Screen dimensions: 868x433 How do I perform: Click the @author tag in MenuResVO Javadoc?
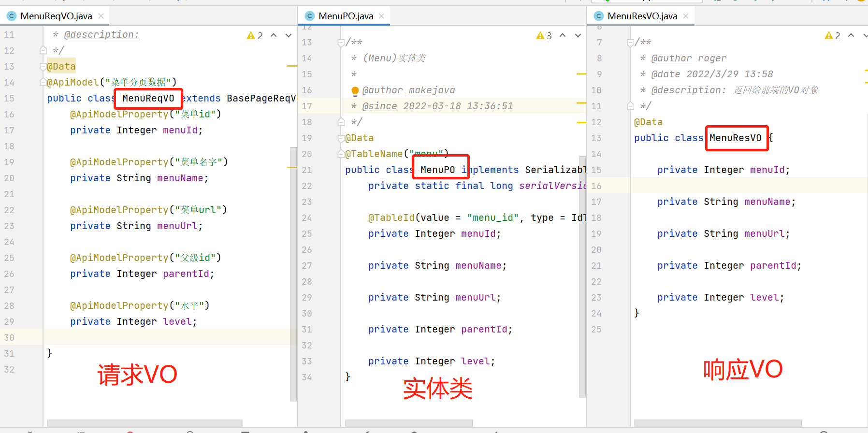point(671,58)
